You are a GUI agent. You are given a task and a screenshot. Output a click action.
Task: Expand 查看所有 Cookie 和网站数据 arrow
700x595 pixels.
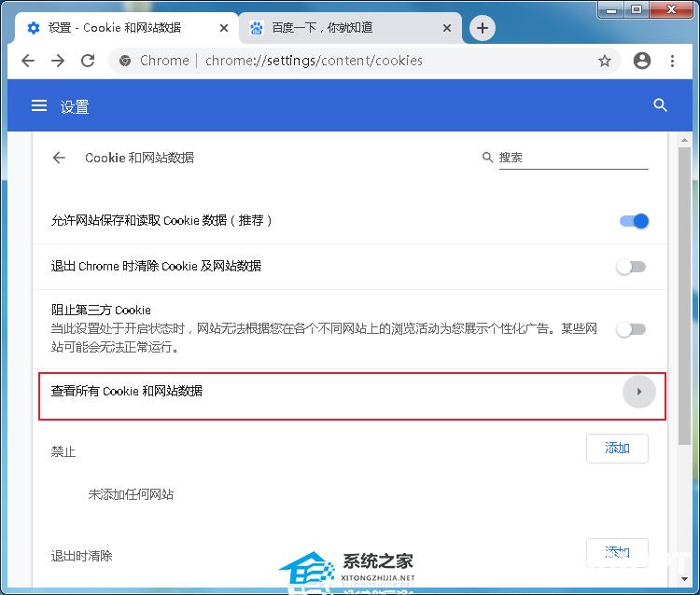(638, 392)
